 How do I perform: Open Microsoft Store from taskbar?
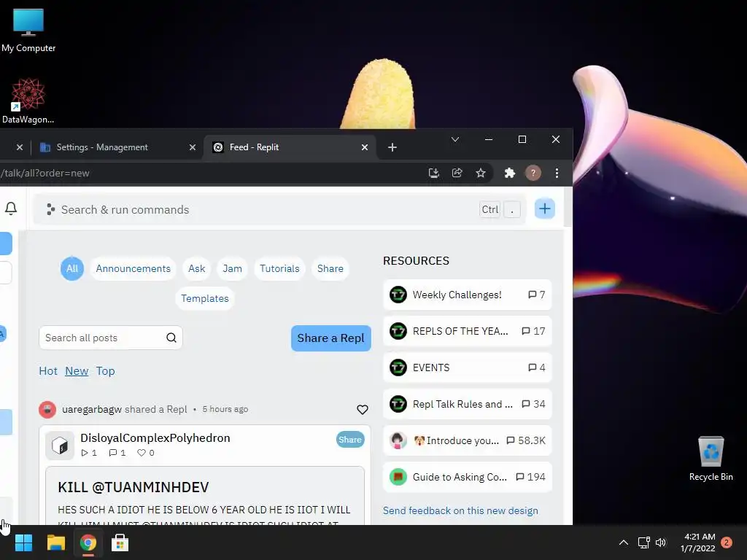[120, 542]
